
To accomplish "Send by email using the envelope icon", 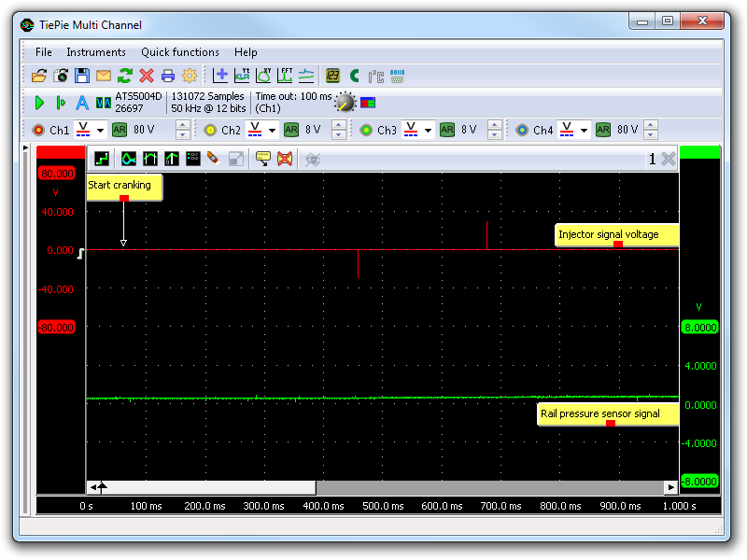I will pyautogui.click(x=104, y=76).
